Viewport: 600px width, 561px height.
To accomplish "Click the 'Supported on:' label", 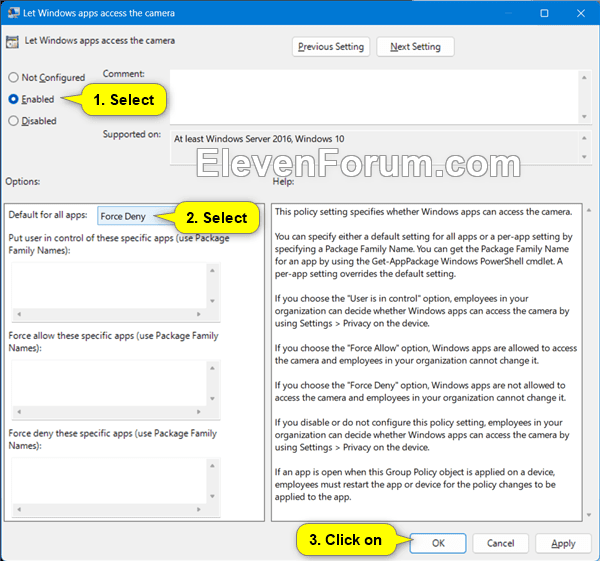I will coord(132,134).
